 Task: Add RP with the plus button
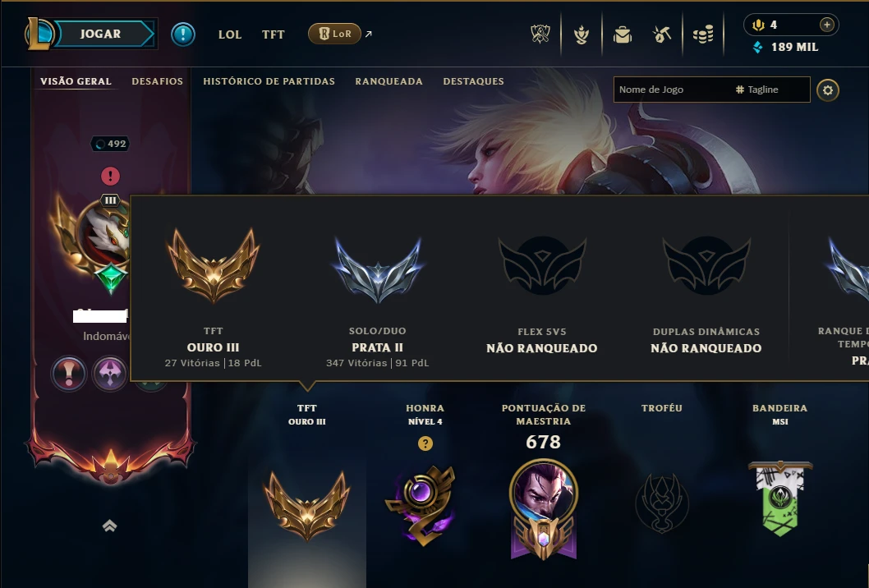826,25
